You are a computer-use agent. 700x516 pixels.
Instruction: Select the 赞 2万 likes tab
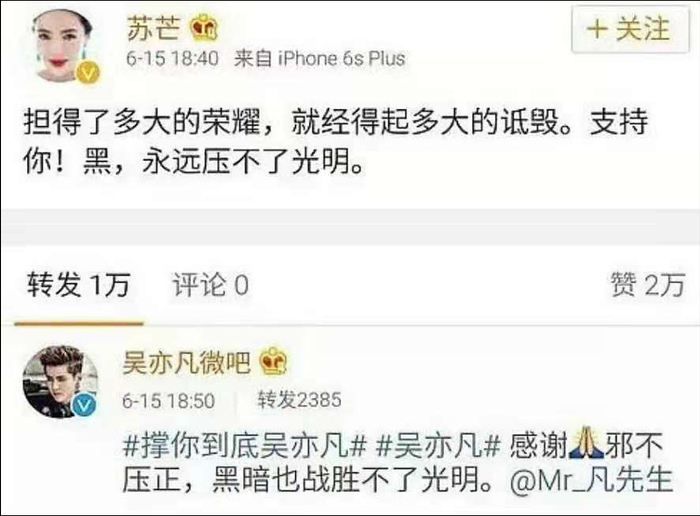tap(647, 284)
